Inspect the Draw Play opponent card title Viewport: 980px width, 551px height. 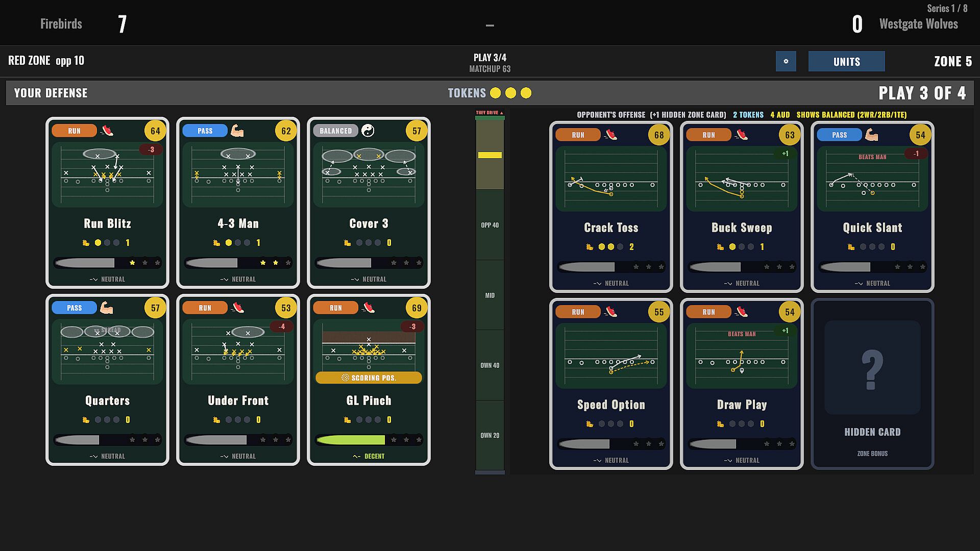pos(742,405)
